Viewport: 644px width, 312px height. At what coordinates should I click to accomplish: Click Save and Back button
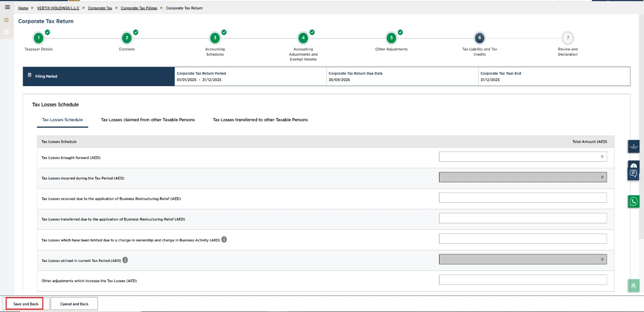(26, 303)
